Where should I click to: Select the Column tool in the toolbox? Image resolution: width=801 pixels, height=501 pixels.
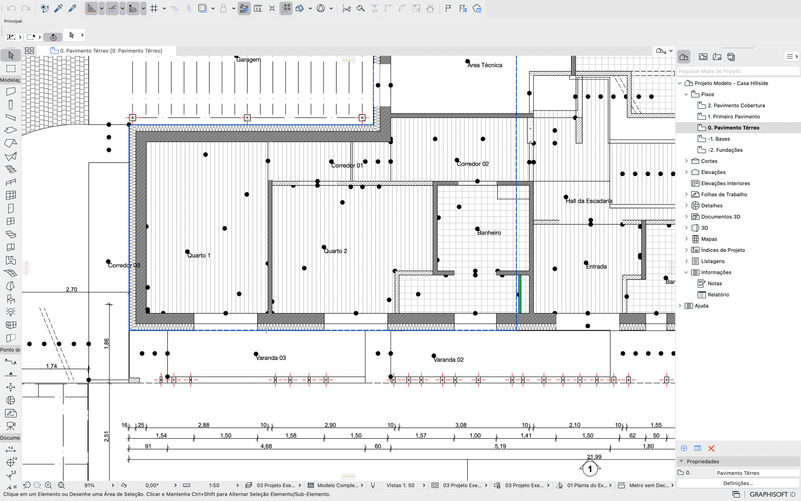pyautogui.click(x=11, y=105)
